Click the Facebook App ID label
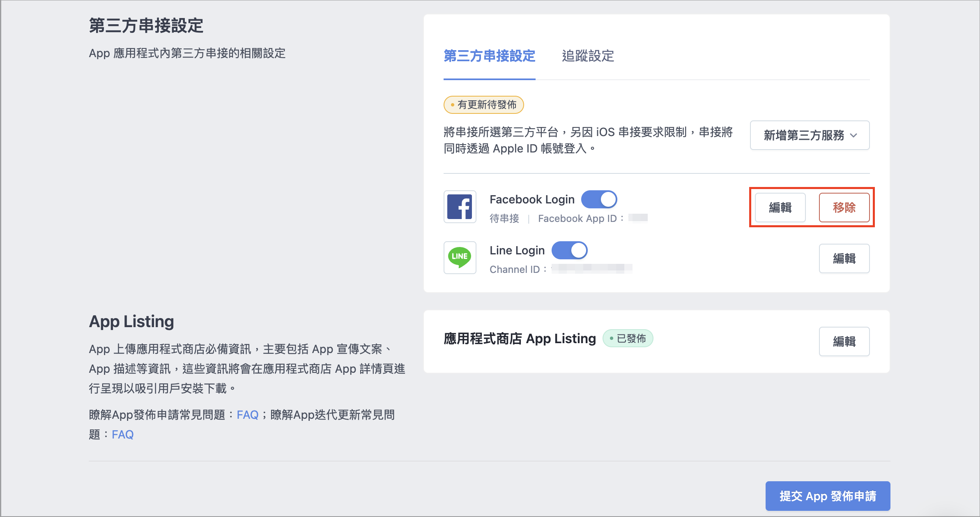The image size is (980, 517). coord(580,219)
